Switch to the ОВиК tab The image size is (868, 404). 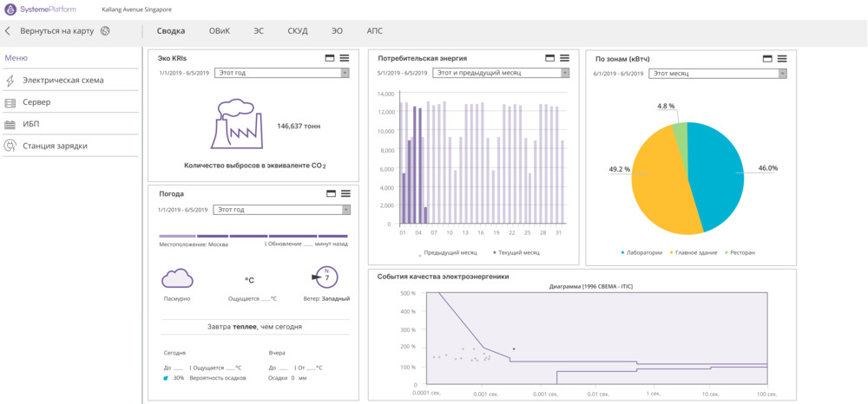click(220, 31)
